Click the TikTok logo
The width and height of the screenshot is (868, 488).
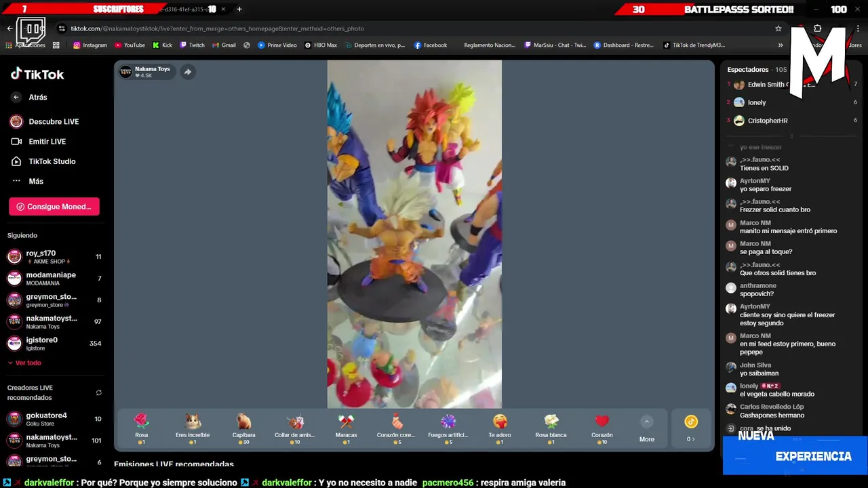[37, 74]
